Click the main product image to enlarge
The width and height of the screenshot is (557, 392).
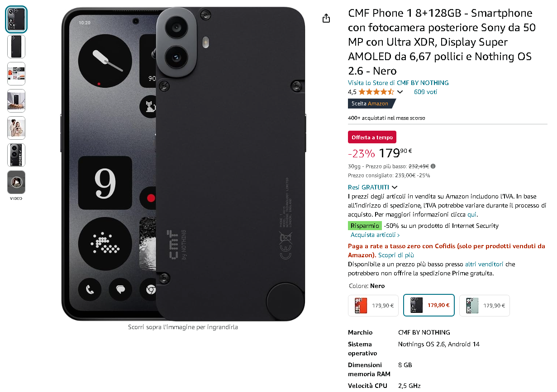click(x=183, y=164)
